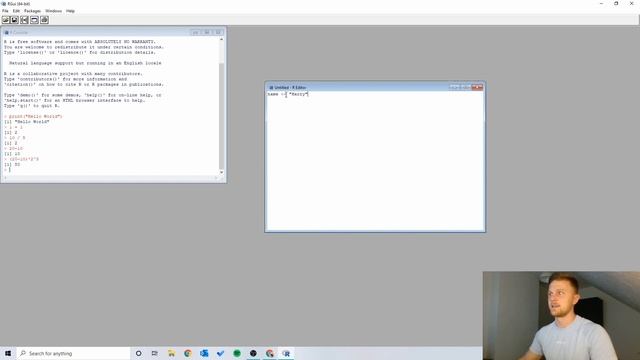Click the Print toolbar icon

(x=44, y=20)
